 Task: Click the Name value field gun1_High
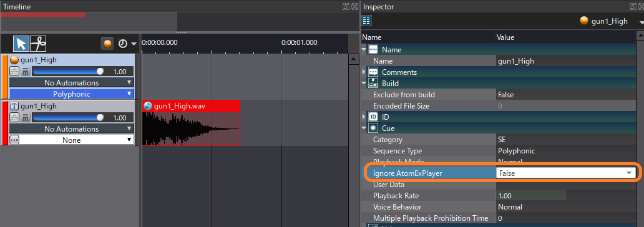tap(565, 60)
